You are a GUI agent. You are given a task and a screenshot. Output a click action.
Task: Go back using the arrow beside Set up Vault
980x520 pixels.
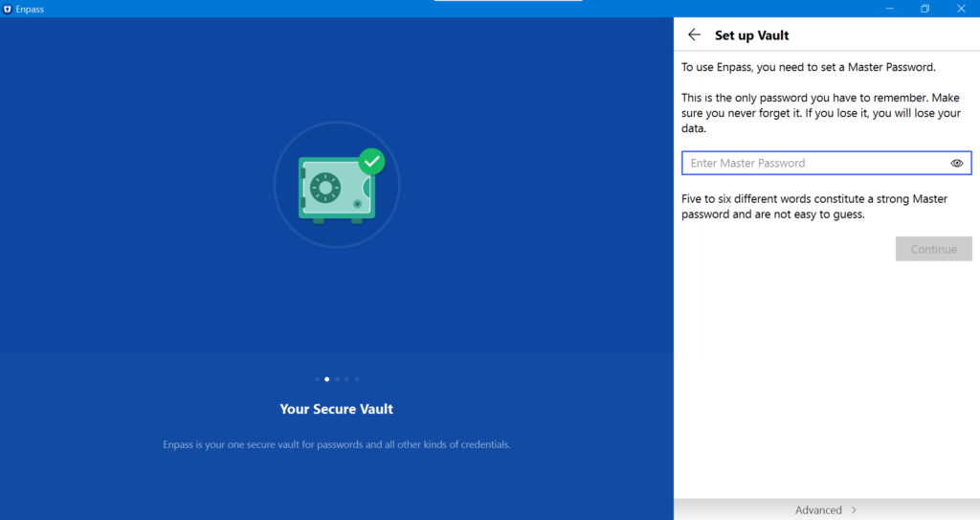tap(694, 35)
